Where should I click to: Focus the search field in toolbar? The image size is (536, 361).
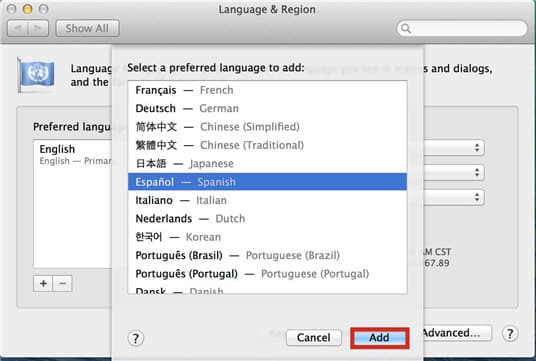(x=462, y=28)
